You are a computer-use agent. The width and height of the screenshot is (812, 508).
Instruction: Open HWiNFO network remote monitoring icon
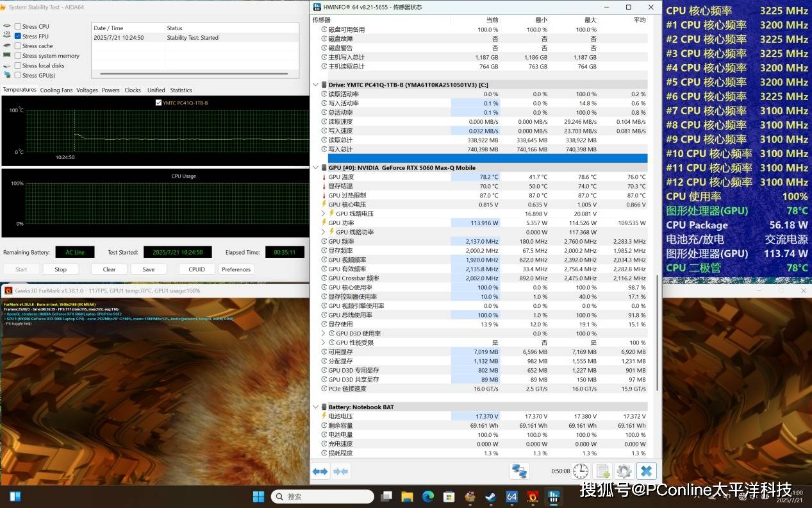point(519,471)
